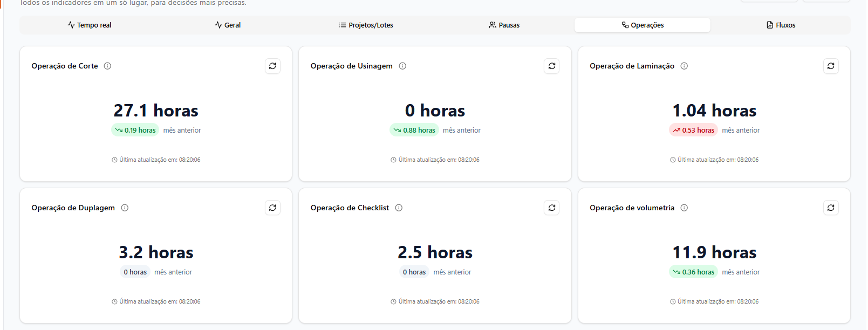Show info for Operação de Laminação
868x330 pixels.
(684, 66)
